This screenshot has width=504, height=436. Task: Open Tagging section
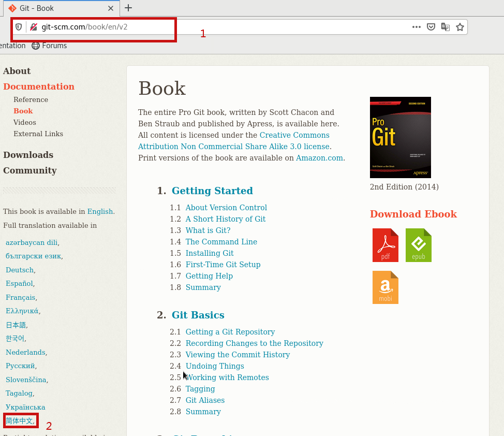click(x=200, y=389)
